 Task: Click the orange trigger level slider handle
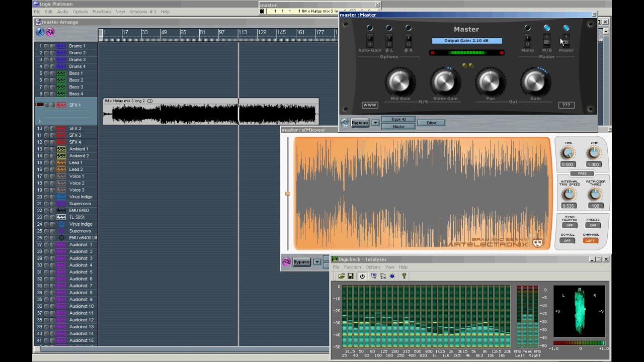coord(287,194)
